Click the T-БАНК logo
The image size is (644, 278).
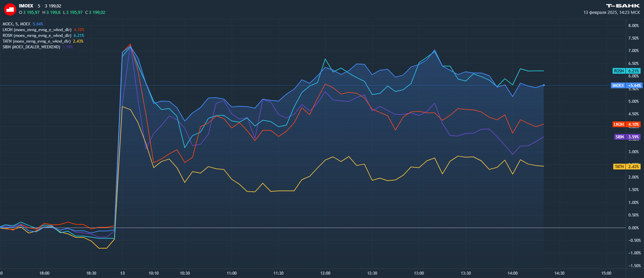[623, 6]
